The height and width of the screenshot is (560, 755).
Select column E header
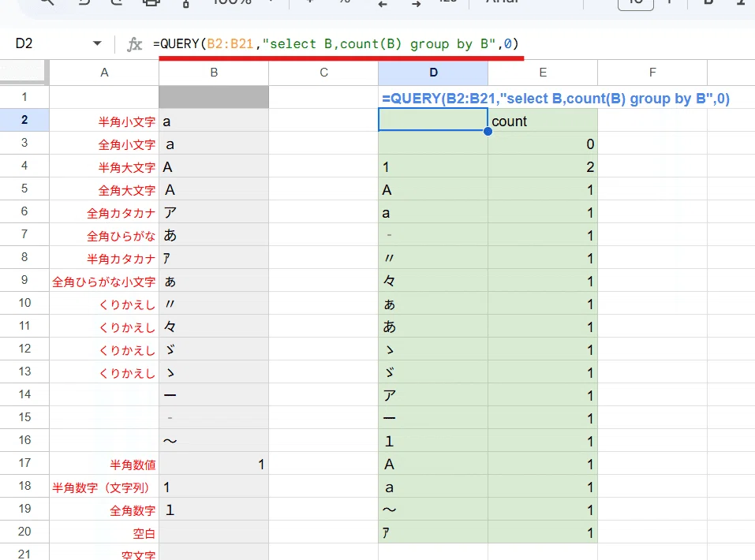[543, 73]
